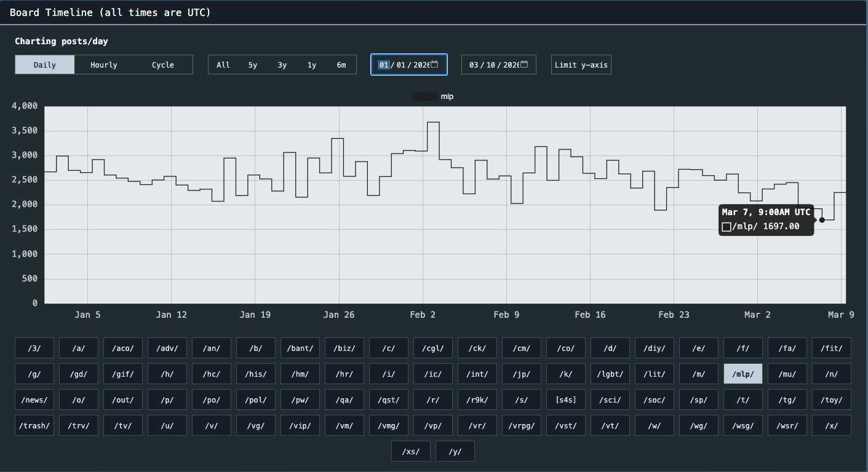Click the start date input field
The height and width of the screenshot is (472, 868).
tap(409, 65)
